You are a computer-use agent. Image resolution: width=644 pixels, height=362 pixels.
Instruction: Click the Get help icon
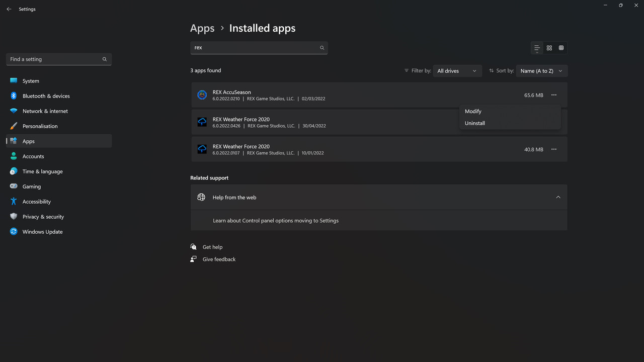(194, 247)
